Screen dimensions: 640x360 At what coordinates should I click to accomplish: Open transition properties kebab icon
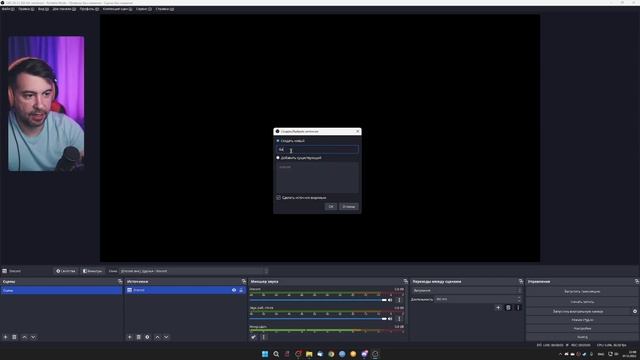(x=518, y=307)
